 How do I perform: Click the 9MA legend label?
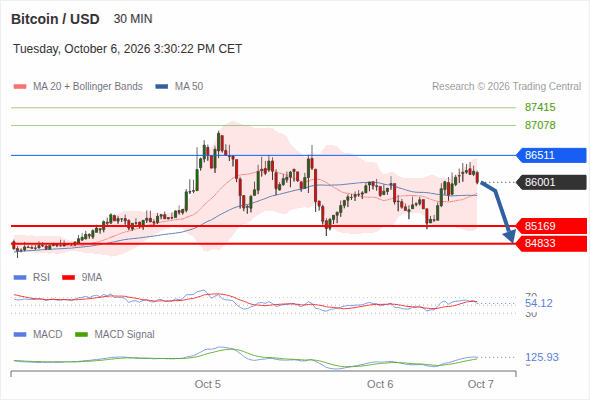(x=92, y=278)
